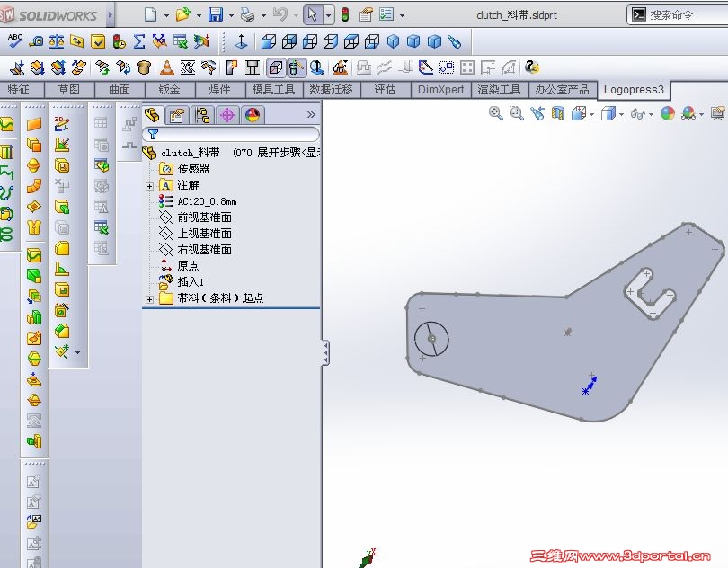
Task: Click the Zoom to Area magnifier
Action: [516, 113]
